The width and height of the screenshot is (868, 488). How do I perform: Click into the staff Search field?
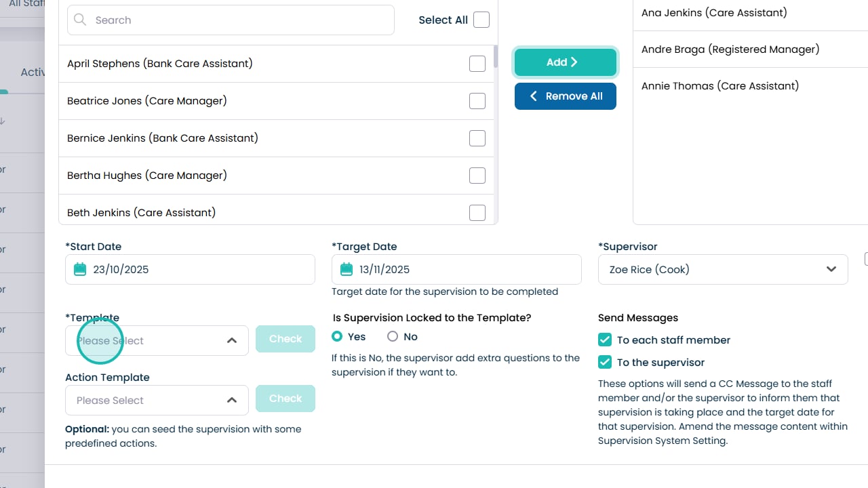237,20
